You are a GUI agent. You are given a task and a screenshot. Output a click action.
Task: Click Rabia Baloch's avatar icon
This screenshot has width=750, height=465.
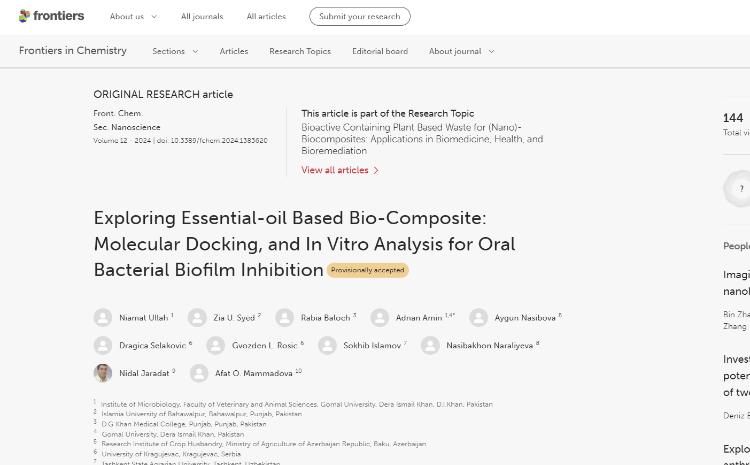coord(285,318)
